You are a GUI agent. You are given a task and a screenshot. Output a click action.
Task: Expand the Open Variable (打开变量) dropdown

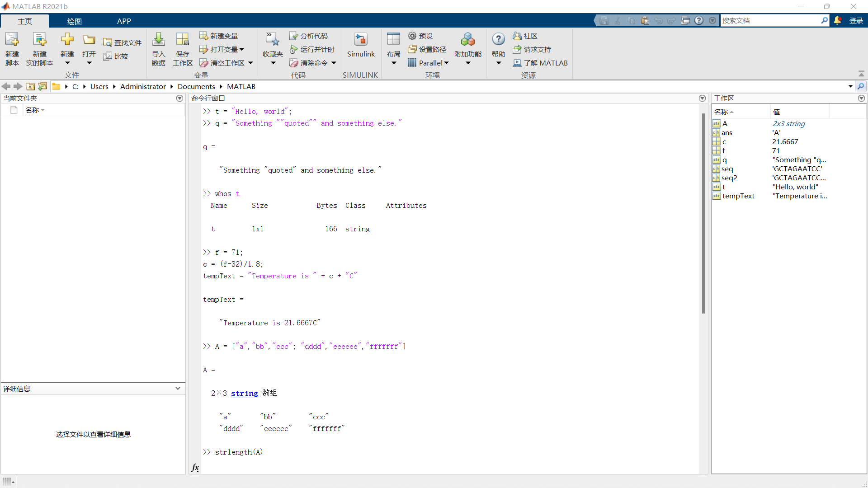pyautogui.click(x=242, y=49)
